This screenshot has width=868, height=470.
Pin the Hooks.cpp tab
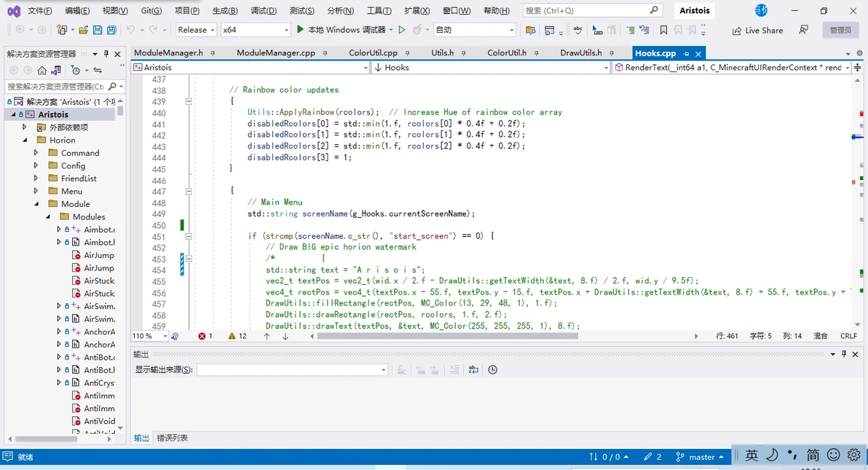687,54
